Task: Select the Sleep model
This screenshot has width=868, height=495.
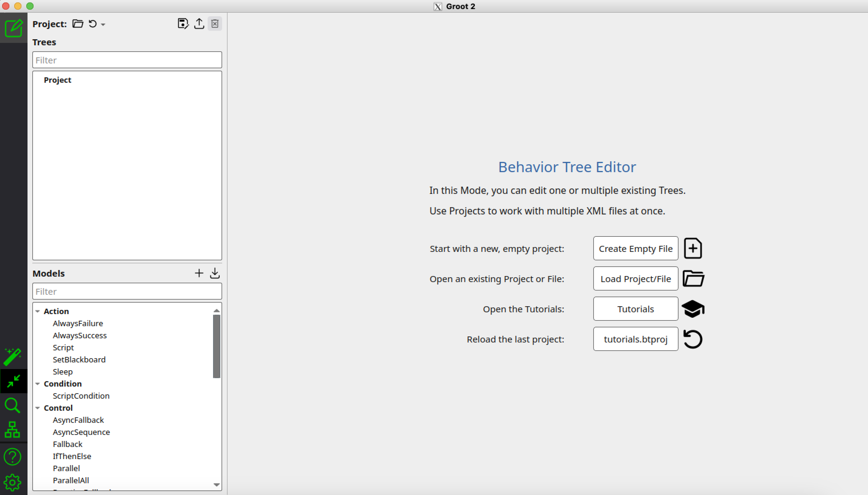Action: [x=63, y=372]
